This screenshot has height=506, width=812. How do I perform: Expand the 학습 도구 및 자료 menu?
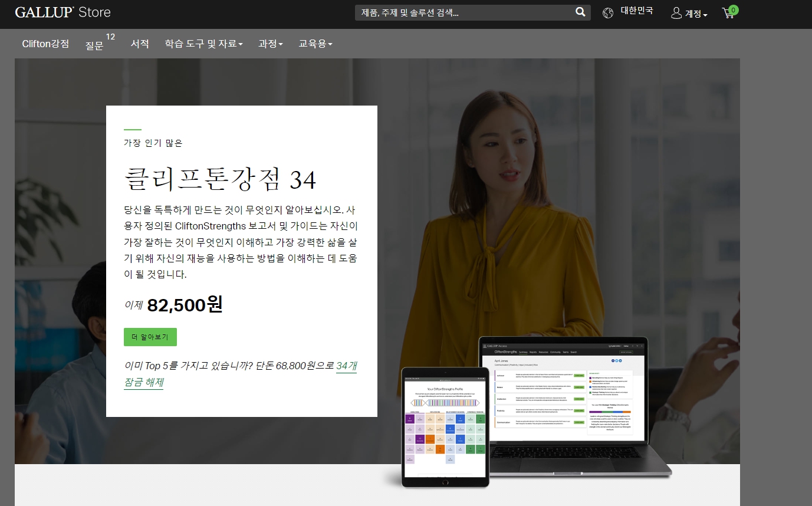click(x=204, y=44)
